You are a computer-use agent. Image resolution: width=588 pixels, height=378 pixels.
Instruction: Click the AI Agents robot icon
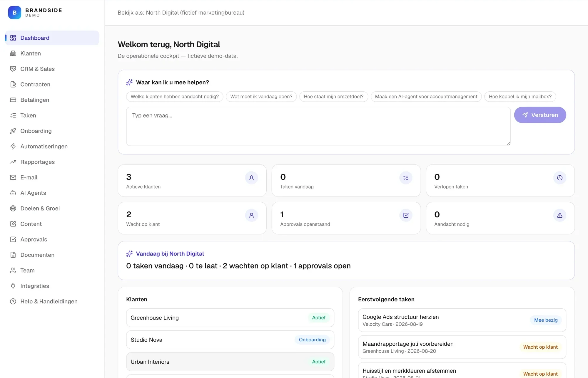[x=13, y=193]
